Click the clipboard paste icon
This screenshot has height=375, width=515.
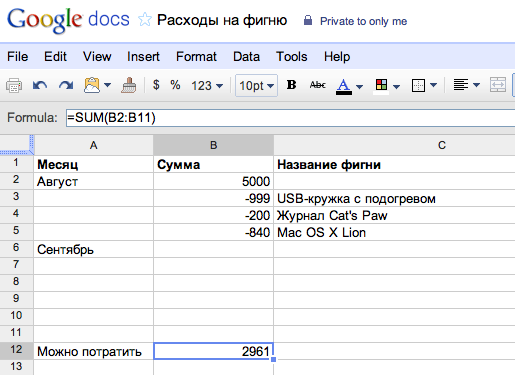pos(92,85)
